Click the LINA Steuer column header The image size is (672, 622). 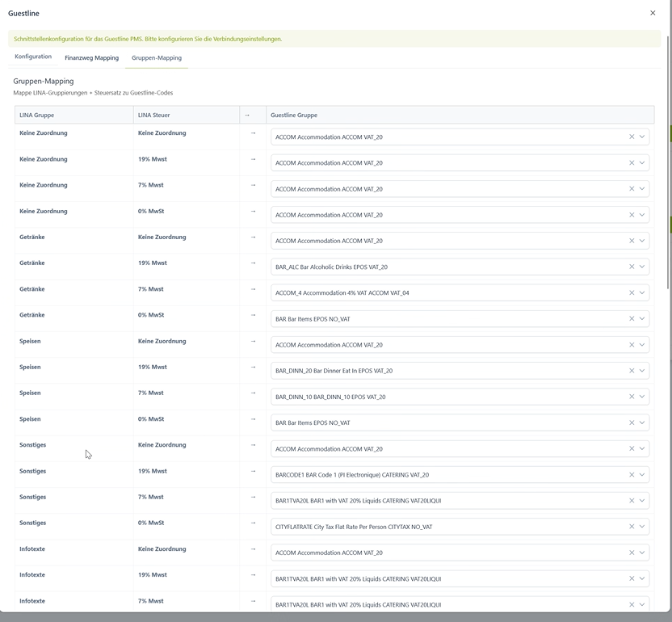tap(187, 115)
